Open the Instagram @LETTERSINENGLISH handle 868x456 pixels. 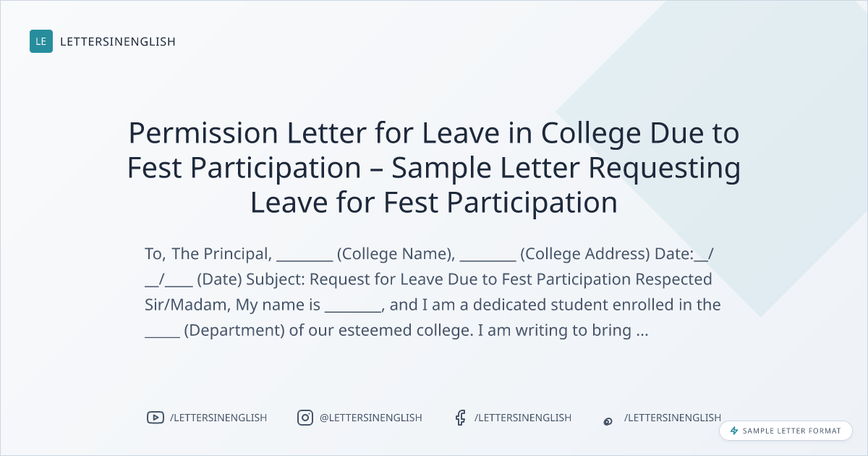coord(371,418)
